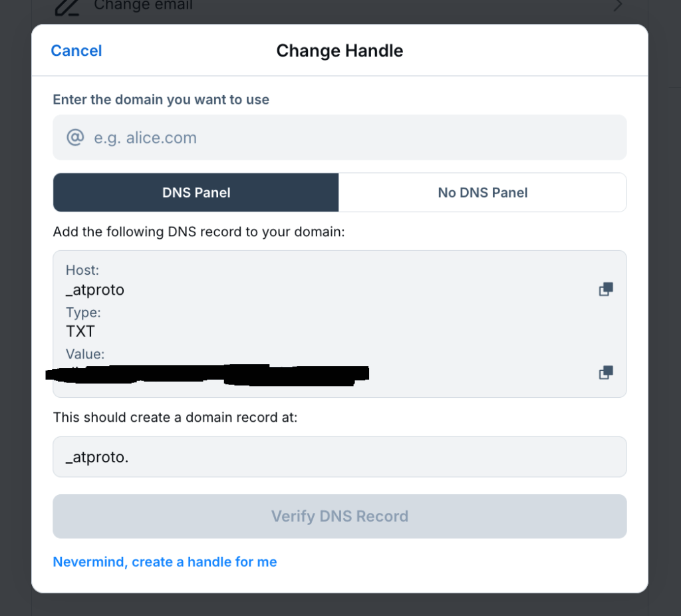Open the Change email row
This screenshot has height=616, width=681.
(x=333, y=5)
